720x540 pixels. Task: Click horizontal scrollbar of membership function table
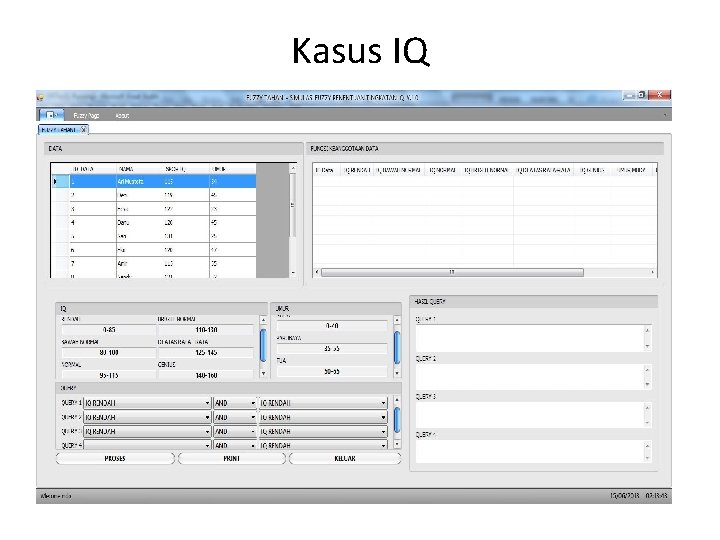click(x=452, y=272)
